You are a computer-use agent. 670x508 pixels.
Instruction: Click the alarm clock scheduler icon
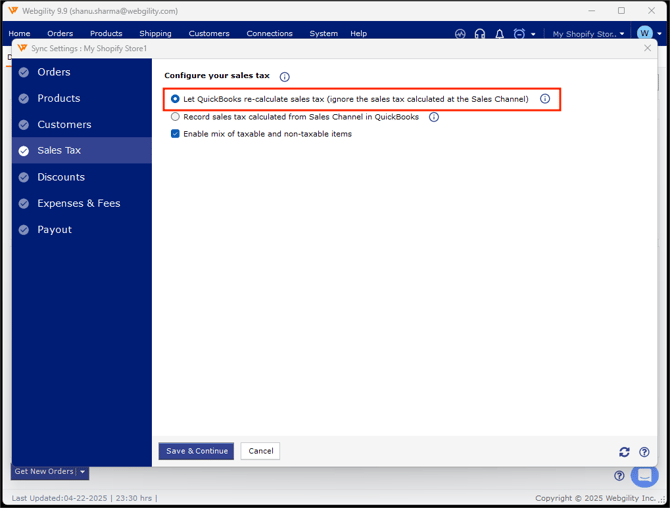tap(519, 34)
